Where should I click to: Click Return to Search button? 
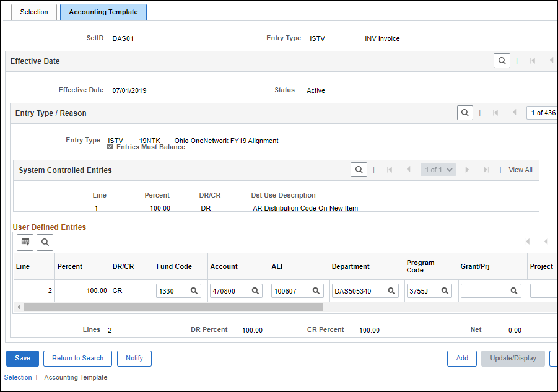[x=77, y=358]
